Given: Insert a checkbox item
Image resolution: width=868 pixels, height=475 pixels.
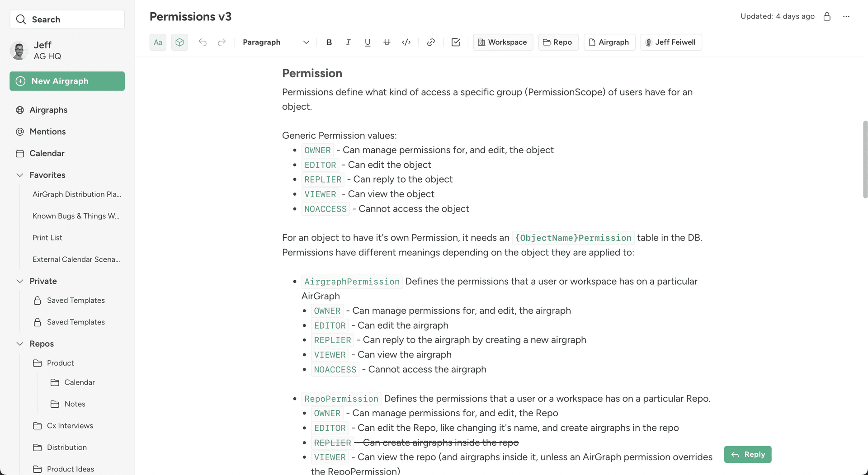Looking at the screenshot, I should click(x=456, y=42).
